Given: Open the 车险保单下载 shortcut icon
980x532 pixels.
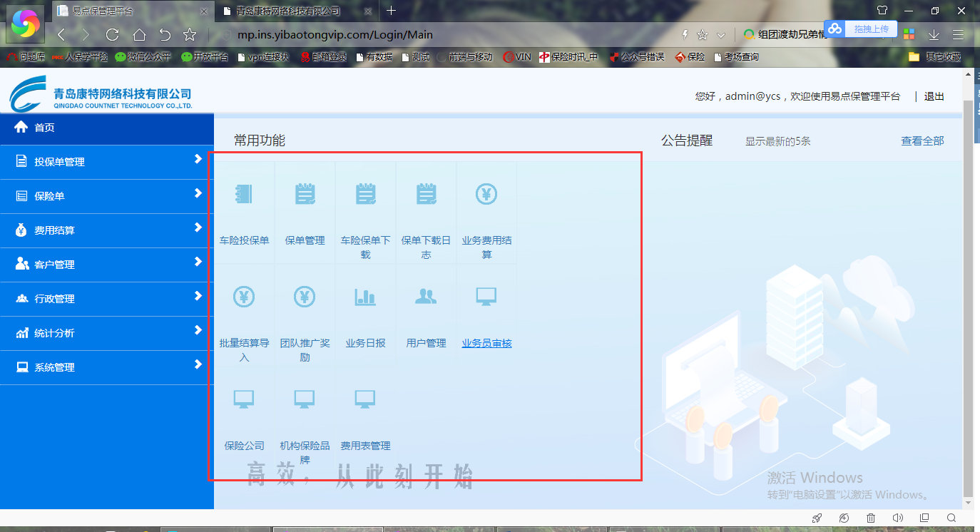Looking at the screenshot, I should coord(365,194).
